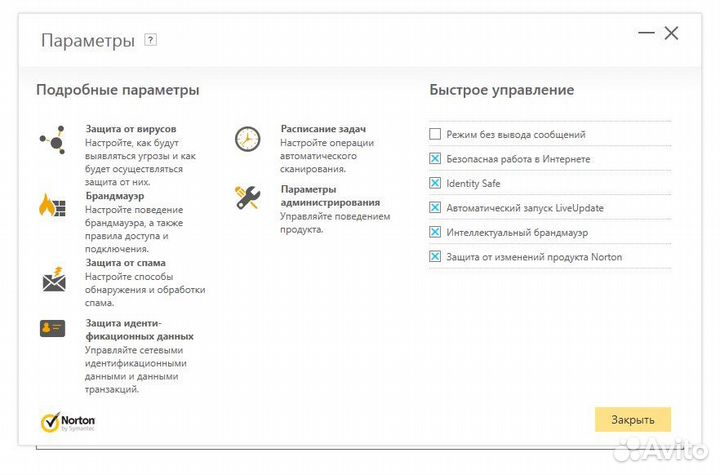Uncheck Безопасная работа в Интернете

coord(435,159)
